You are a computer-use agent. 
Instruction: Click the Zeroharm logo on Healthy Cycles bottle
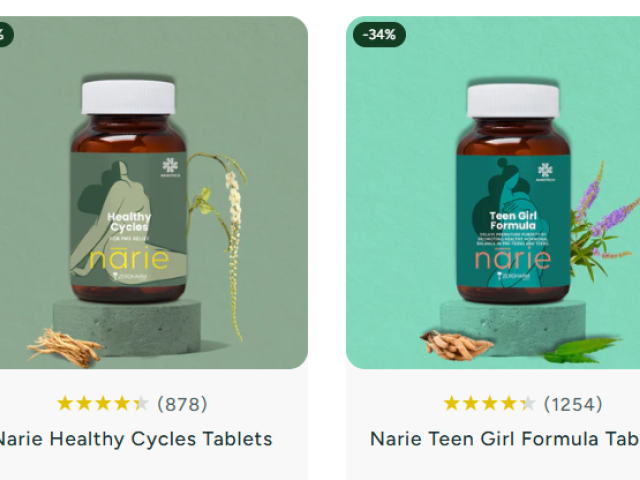coord(129,276)
